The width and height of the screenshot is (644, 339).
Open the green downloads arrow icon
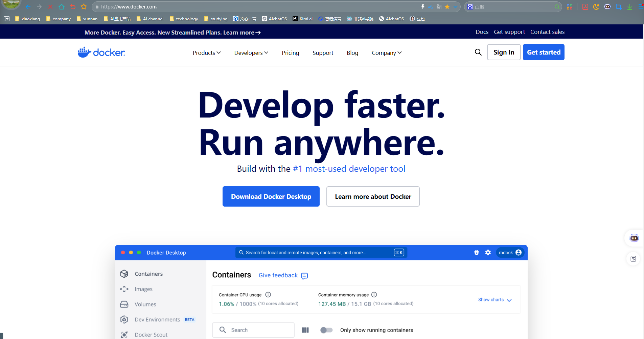pos(630,7)
